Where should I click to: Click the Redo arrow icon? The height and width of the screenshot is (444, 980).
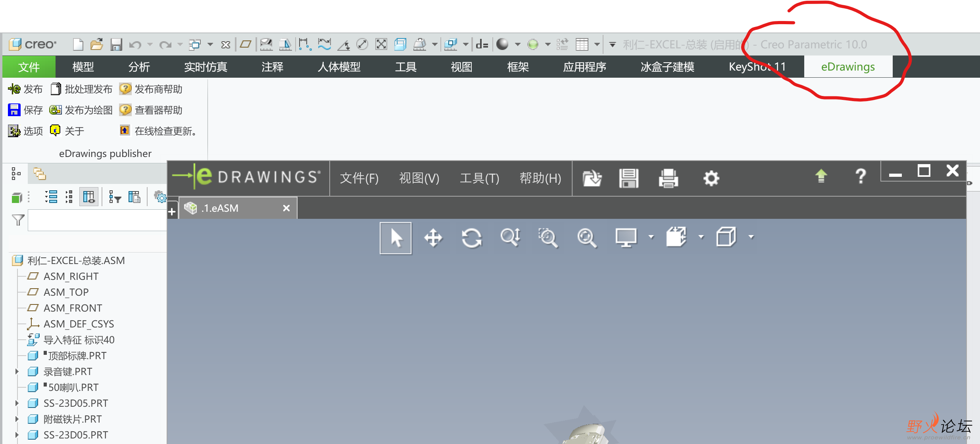coord(165,45)
